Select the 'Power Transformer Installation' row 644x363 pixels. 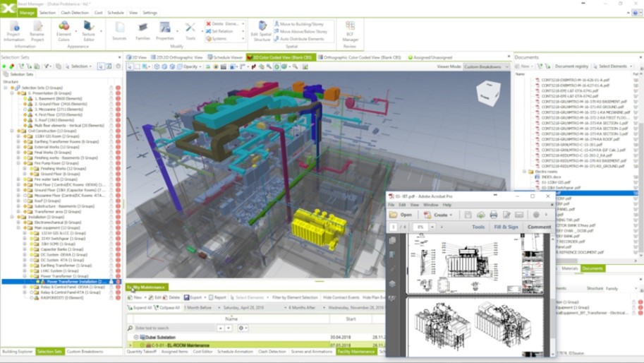[61, 282]
